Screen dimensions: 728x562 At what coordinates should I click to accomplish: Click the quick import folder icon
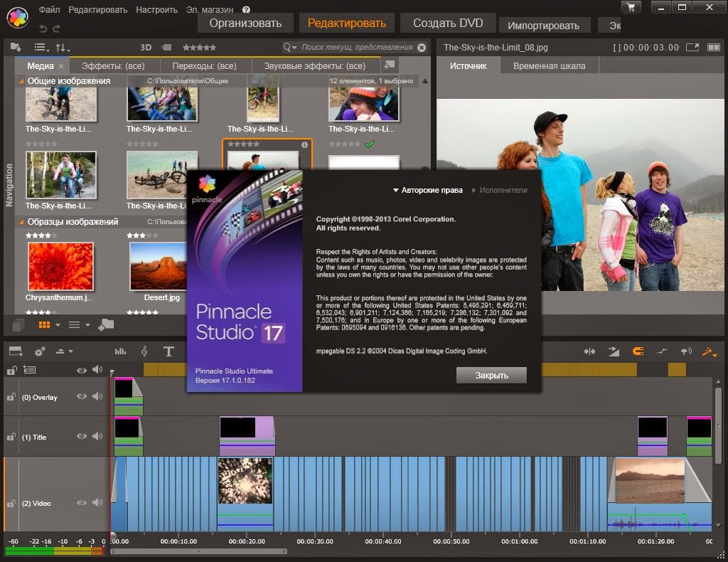pyautogui.click(x=107, y=324)
